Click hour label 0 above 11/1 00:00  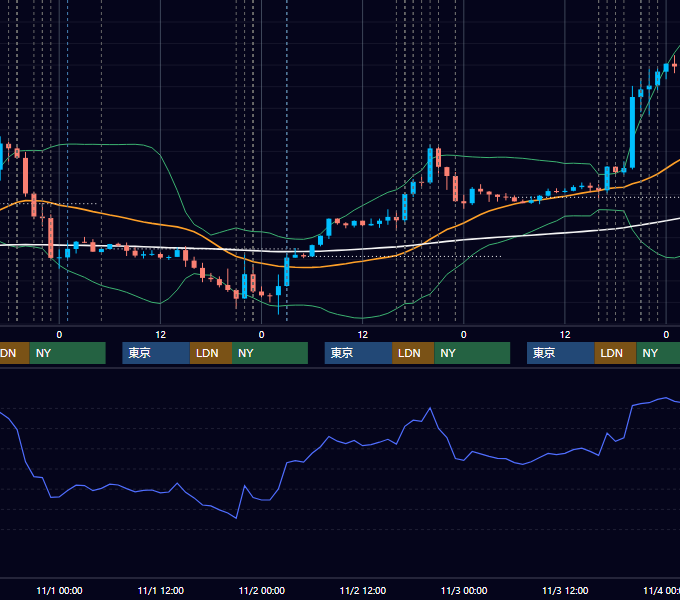tap(59, 335)
